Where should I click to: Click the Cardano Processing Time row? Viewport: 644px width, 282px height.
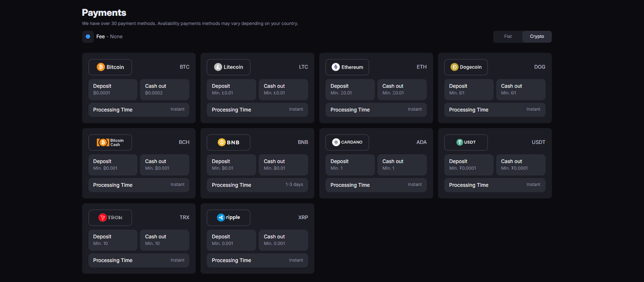(x=376, y=185)
